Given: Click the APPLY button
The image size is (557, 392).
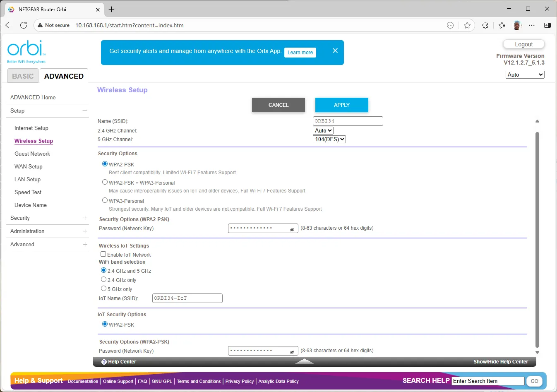Looking at the screenshot, I should point(342,105).
